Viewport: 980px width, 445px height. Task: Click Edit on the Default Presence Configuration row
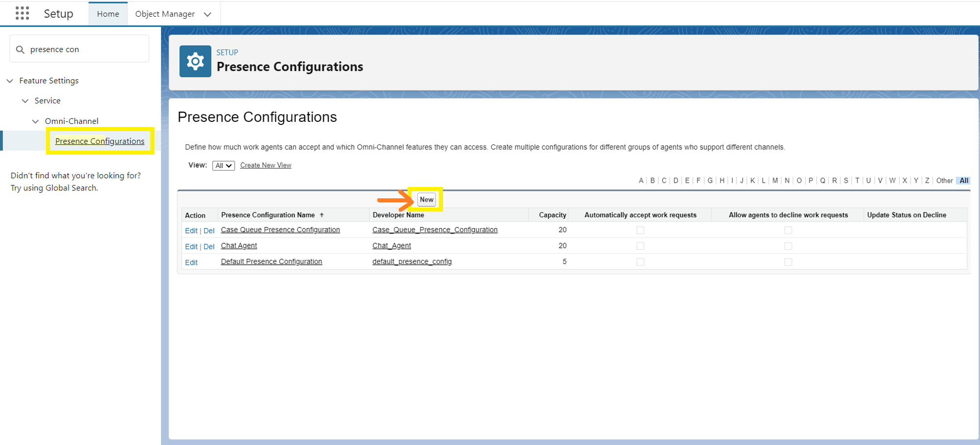(191, 262)
